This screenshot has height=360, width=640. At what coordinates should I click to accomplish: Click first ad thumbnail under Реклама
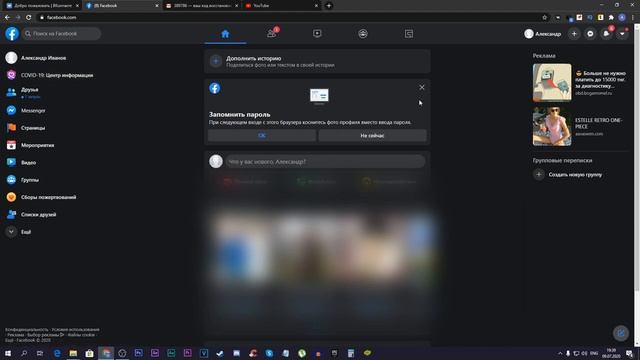(x=552, y=82)
